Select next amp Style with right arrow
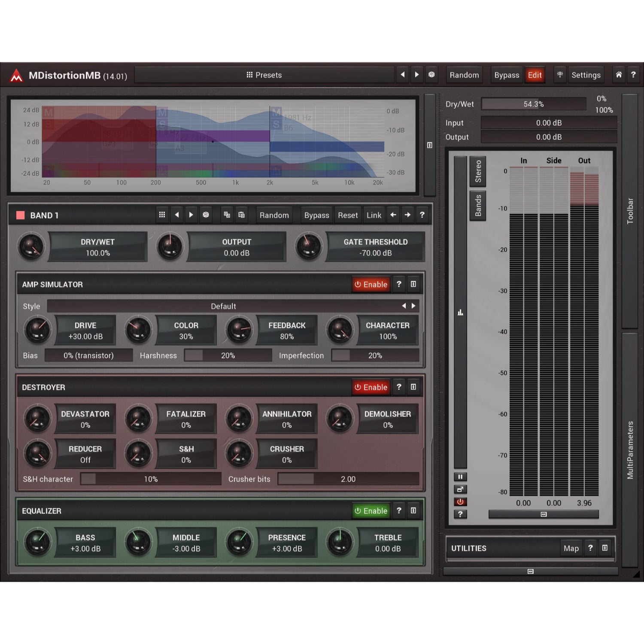644x644 pixels. (413, 306)
